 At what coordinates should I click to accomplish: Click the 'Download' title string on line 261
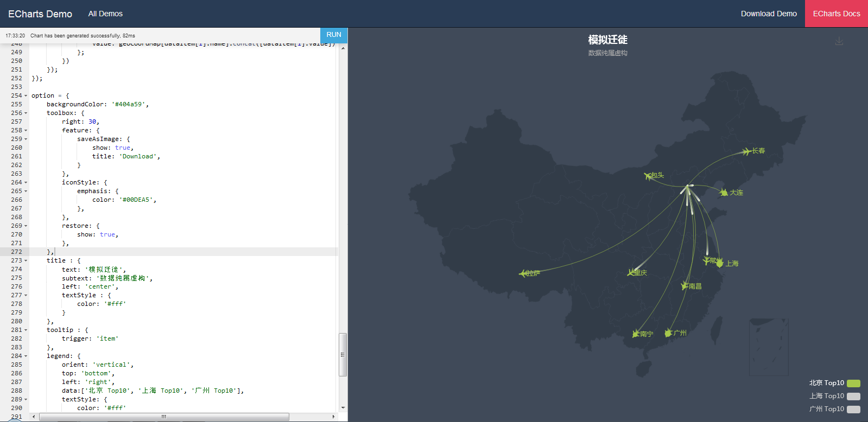coord(138,157)
